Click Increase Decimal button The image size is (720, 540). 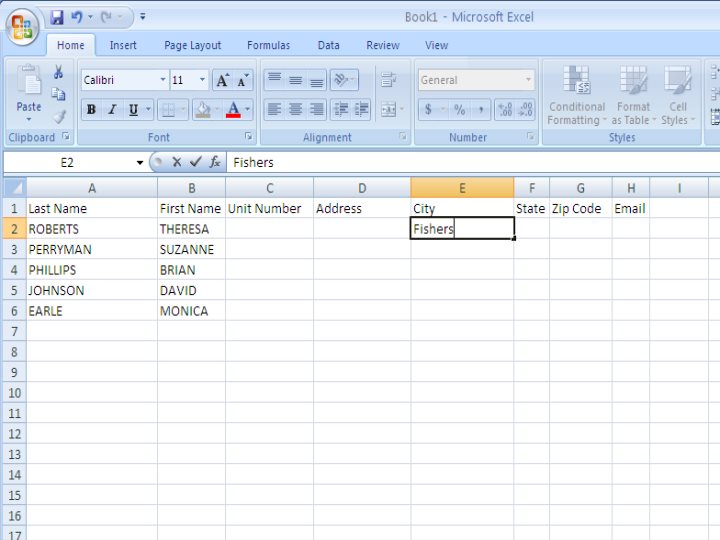(505, 109)
